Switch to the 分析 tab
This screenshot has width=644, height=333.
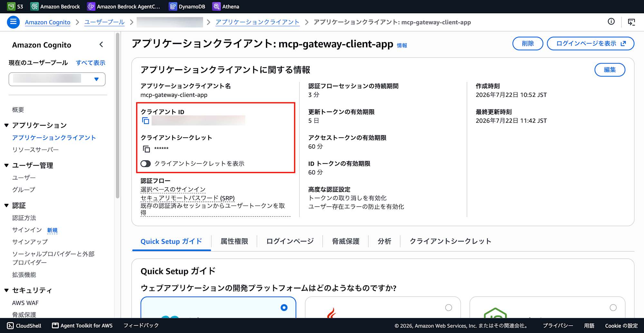pyautogui.click(x=384, y=242)
